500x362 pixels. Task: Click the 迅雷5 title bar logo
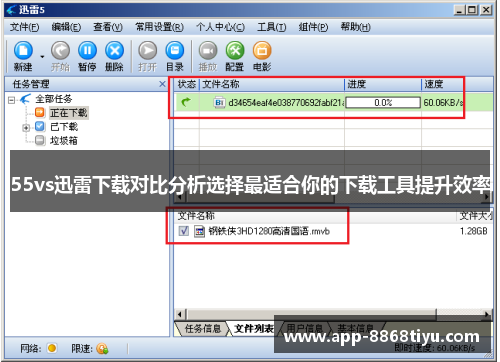tap(12, 10)
